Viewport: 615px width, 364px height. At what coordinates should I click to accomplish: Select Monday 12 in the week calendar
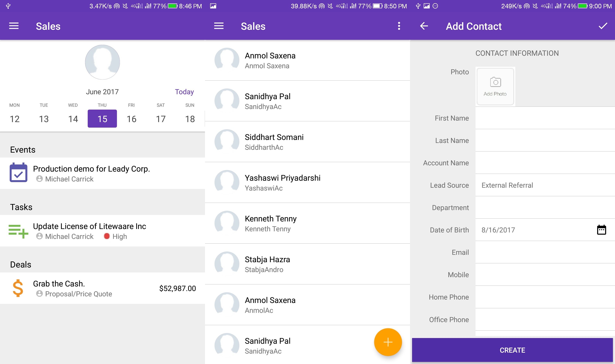click(x=15, y=119)
